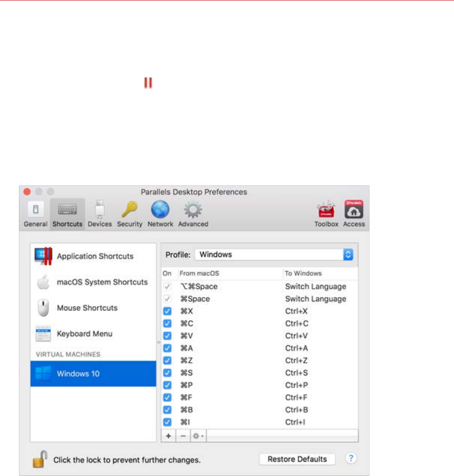Viewport: 454px width, 476px height.
Task: Add a new shortcut with the plus button
Action: [x=169, y=436]
